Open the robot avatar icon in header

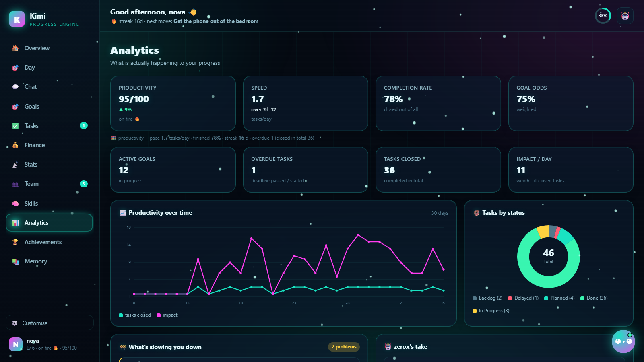tap(625, 16)
